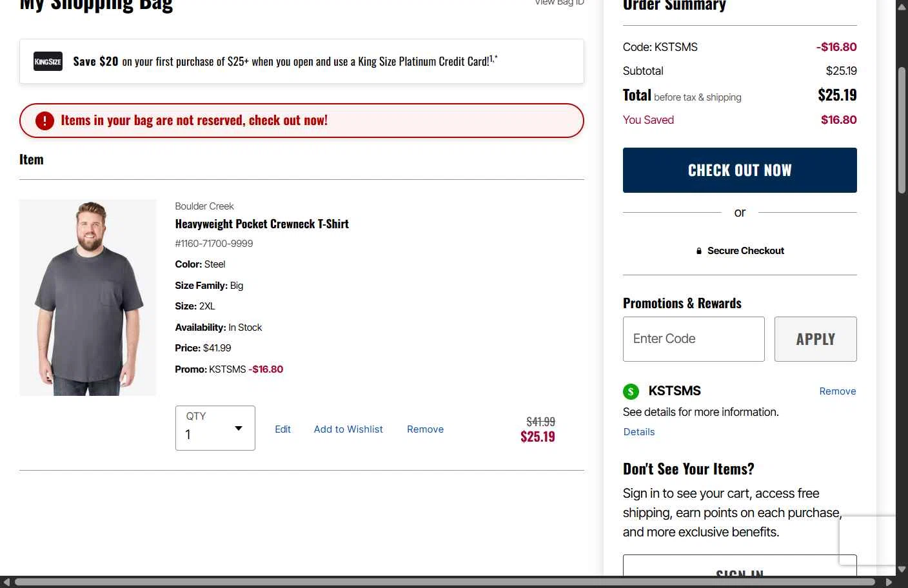Viewport: 908px width, 588px height.
Task: Click Heavyweight Pocket Crewneck T-Shirt title
Action: pos(262,224)
